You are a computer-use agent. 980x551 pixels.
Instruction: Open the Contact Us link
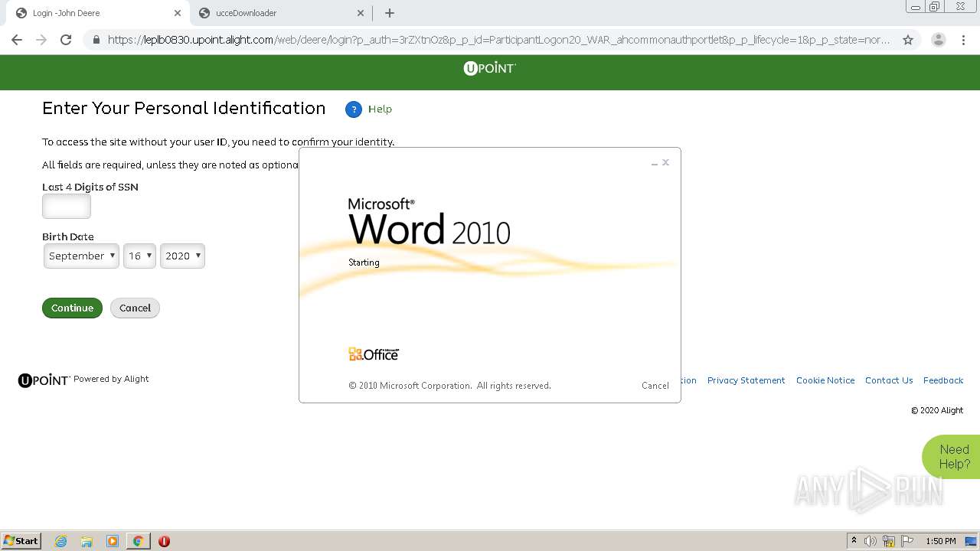[889, 380]
